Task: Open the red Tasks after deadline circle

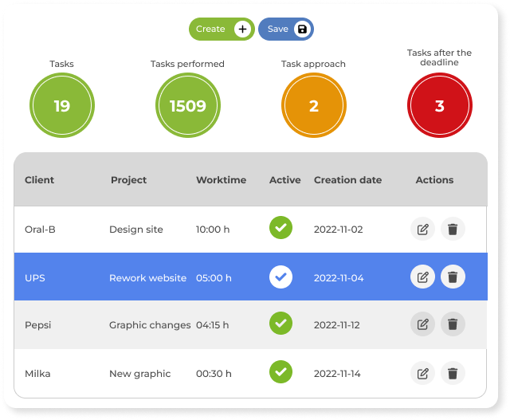Action: tap(439, 105)
